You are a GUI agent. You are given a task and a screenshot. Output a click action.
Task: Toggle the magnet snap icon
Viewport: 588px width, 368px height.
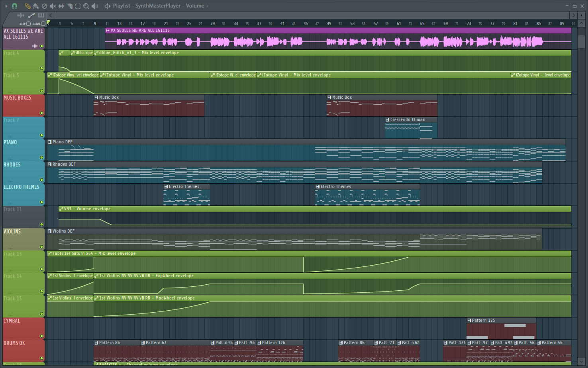(x=14, y=6)
